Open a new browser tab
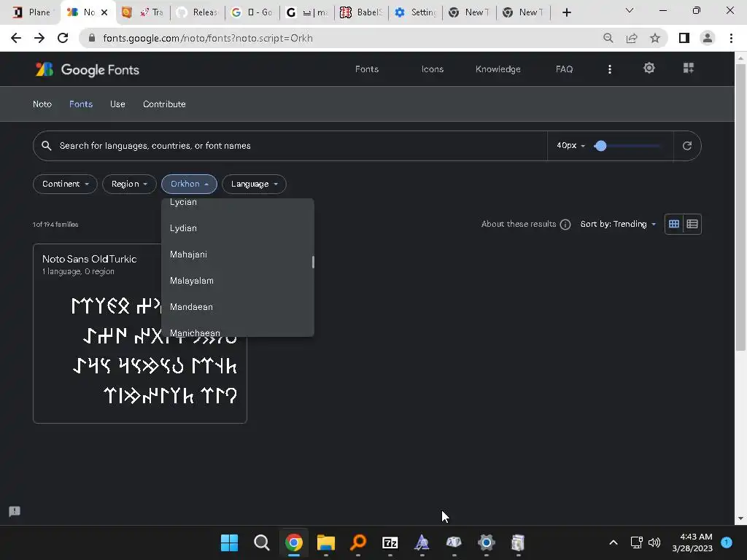The height and width of the screenshot is (560, 747). point(566,12)
